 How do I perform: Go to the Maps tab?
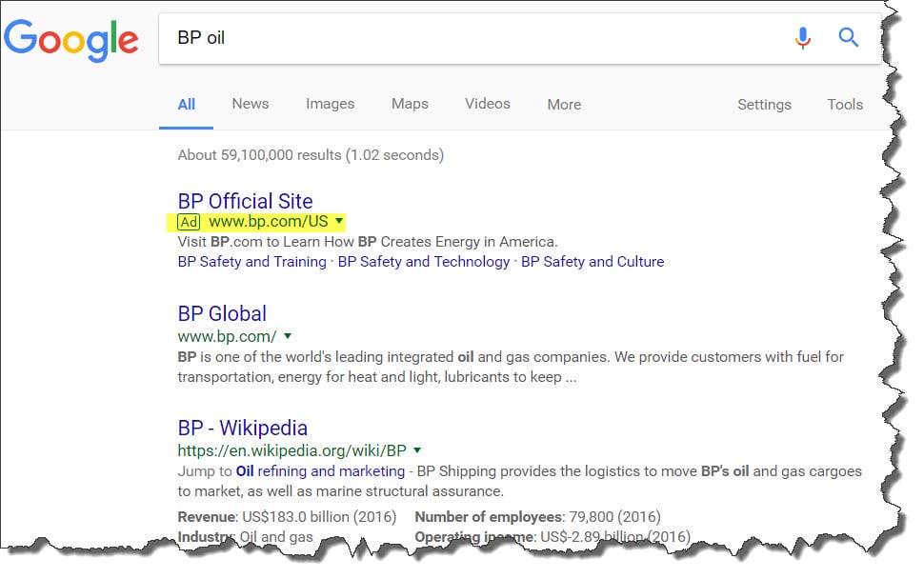tap(411, 104)
